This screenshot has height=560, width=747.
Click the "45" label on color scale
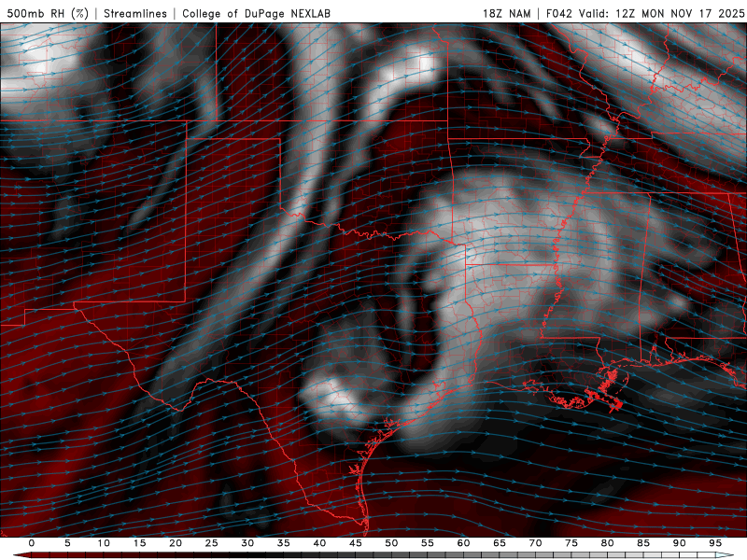pos(356,543)
